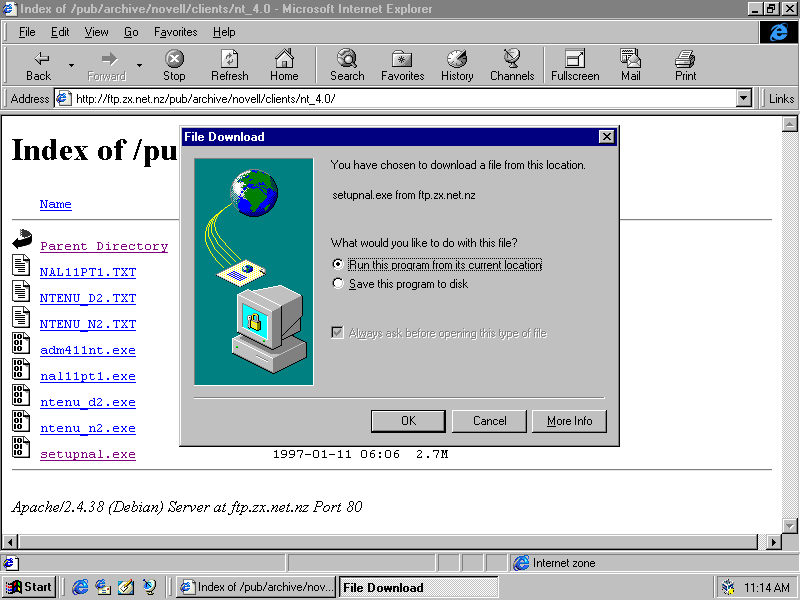Screen dimensions: 800x600
Task: Click the binary file icon for ntenu_n2.exe
Action: coord(21,421)
